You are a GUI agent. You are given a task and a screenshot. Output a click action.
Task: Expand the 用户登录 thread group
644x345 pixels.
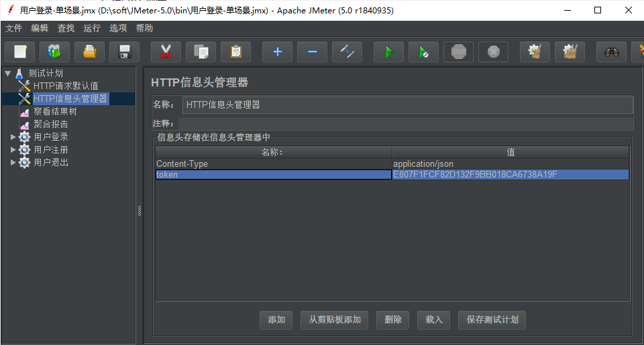[13, 137]
